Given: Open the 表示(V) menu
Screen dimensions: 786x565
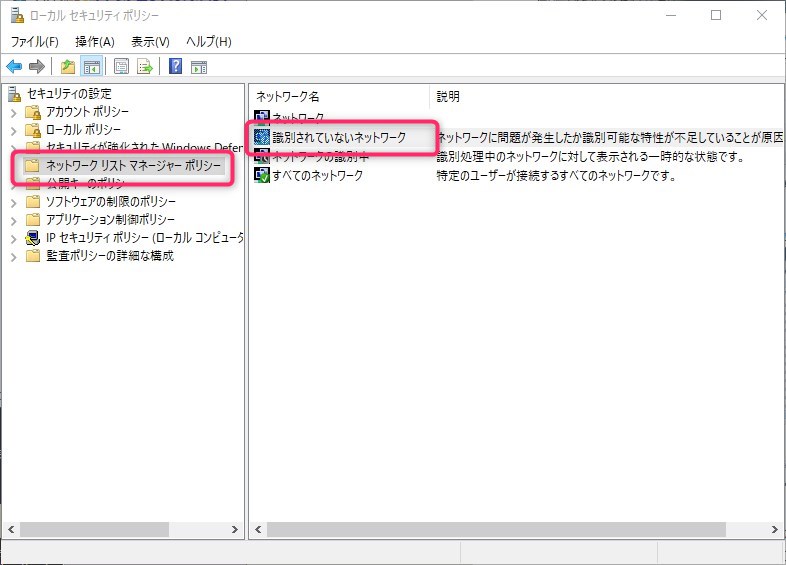Looking at the screenshot, I should 150,42.
